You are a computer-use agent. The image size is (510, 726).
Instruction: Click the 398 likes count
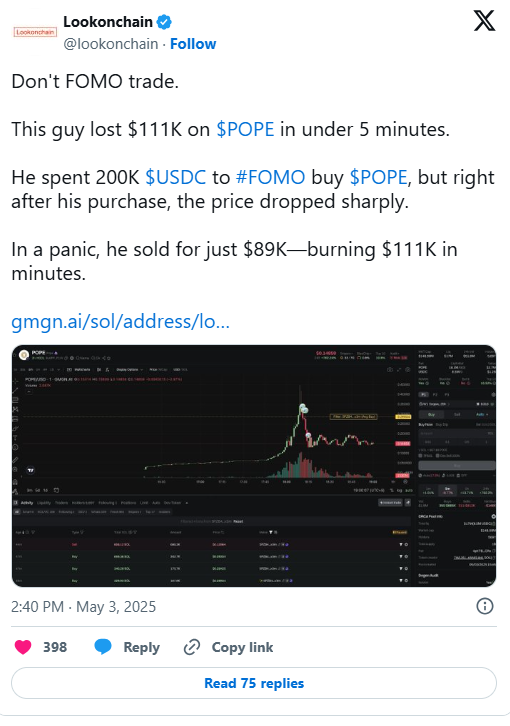pos(55,647)
